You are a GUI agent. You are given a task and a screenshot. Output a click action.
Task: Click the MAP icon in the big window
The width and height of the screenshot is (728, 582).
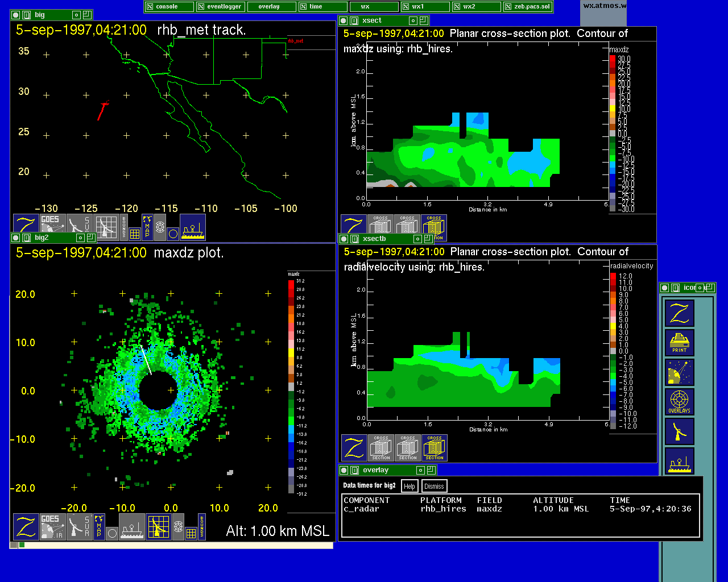click(147, 226)
